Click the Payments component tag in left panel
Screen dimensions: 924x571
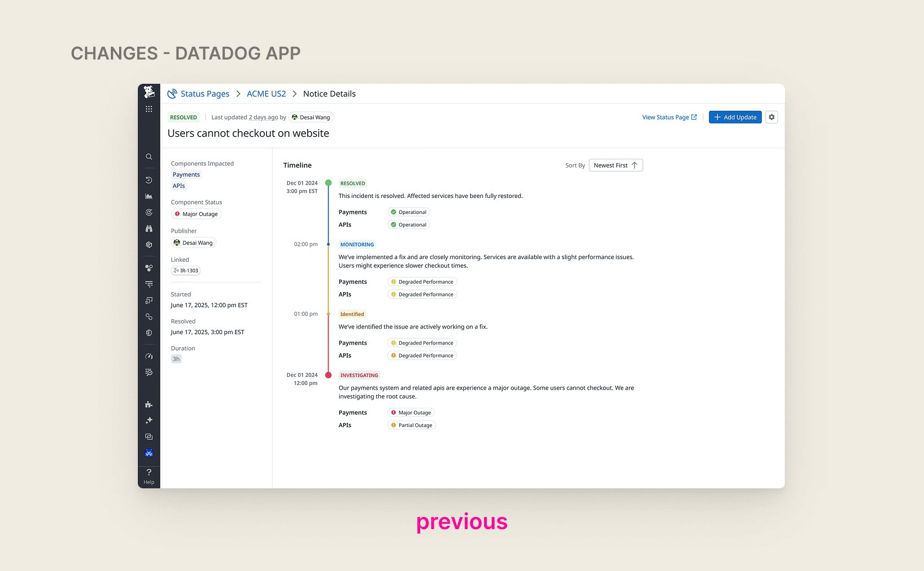186,175
